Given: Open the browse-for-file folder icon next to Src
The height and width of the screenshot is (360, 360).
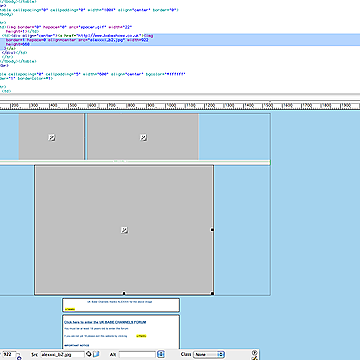Looking at the screenshot, I should click(96, 354).
